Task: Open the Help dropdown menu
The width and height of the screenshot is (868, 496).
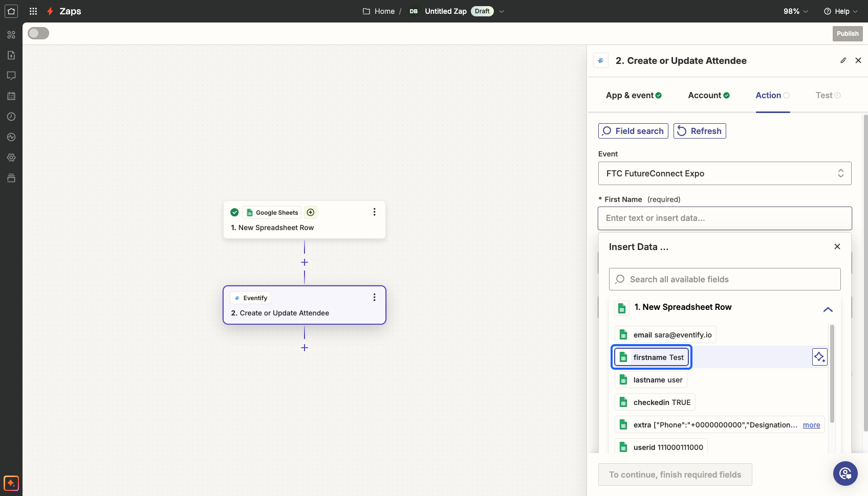Action: click(x=840, y=11)
